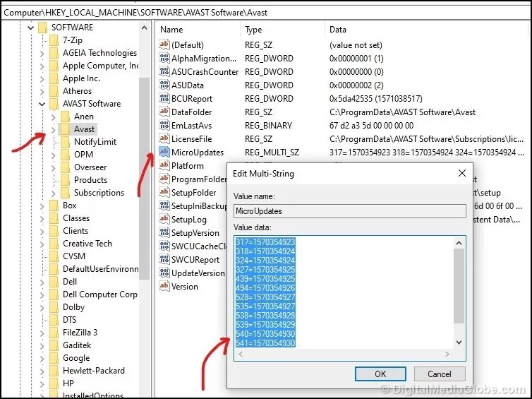Click value data horizontal scroll right arrow
Image resolution: width=532 pixels, height=399 pixels.
[x=447, y=355]
